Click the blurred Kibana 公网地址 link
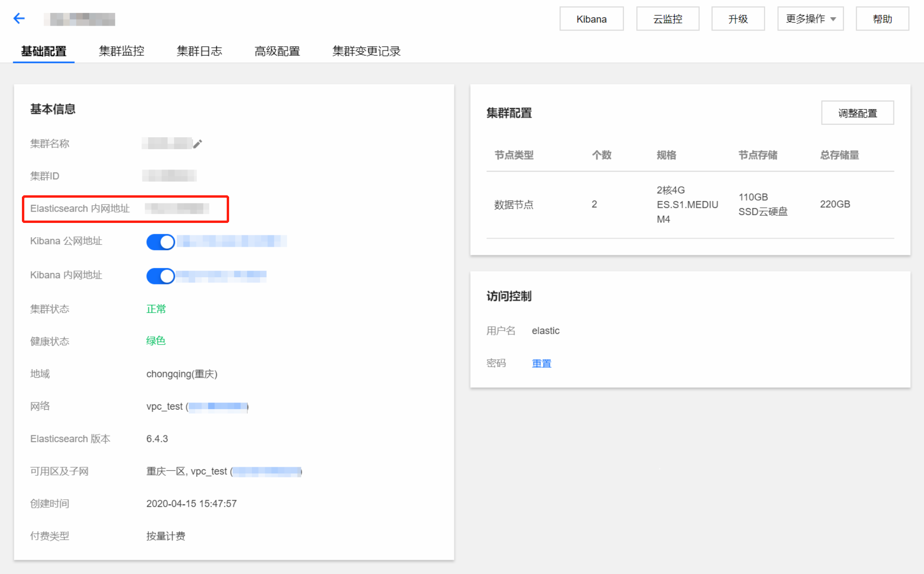The width and height of the screenshot is (924, 574). [x=231, y=241]
